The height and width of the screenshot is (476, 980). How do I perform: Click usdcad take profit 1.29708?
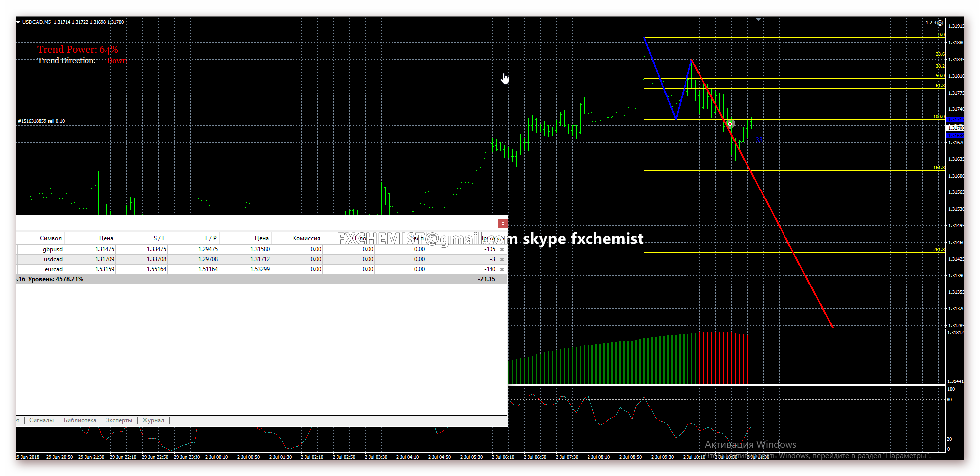point(208,259)
